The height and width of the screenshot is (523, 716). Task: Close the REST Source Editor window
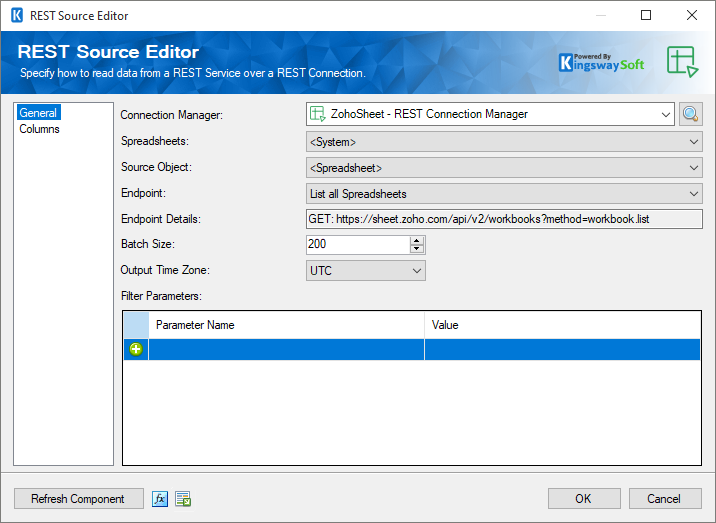point(692,15)
